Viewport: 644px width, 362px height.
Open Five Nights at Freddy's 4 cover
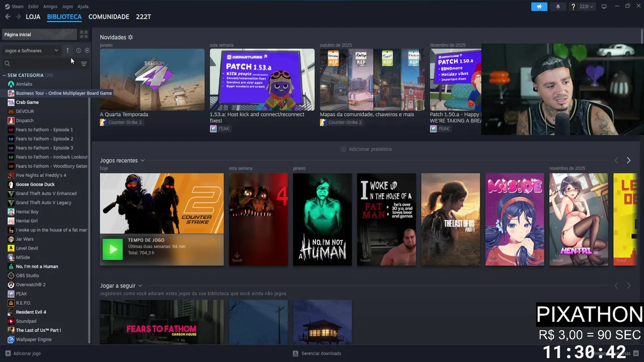pyautogui.click(x=258, y=219)
